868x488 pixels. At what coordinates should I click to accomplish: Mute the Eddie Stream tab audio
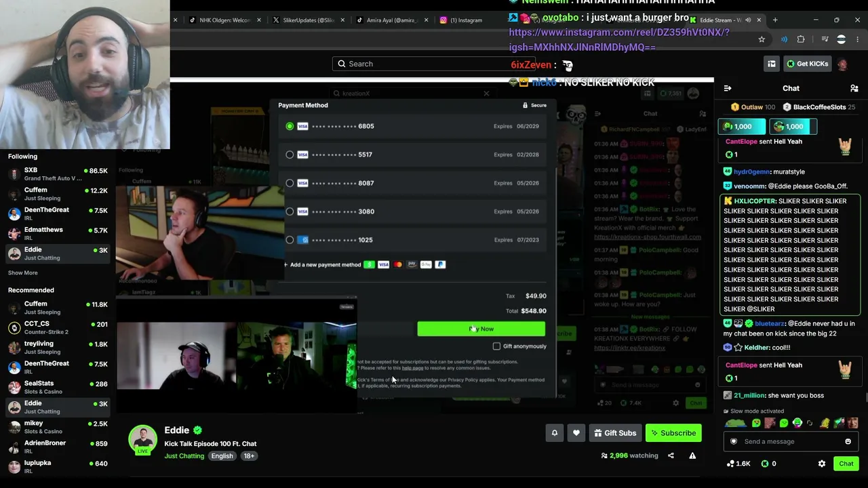[x=748, y=20]
